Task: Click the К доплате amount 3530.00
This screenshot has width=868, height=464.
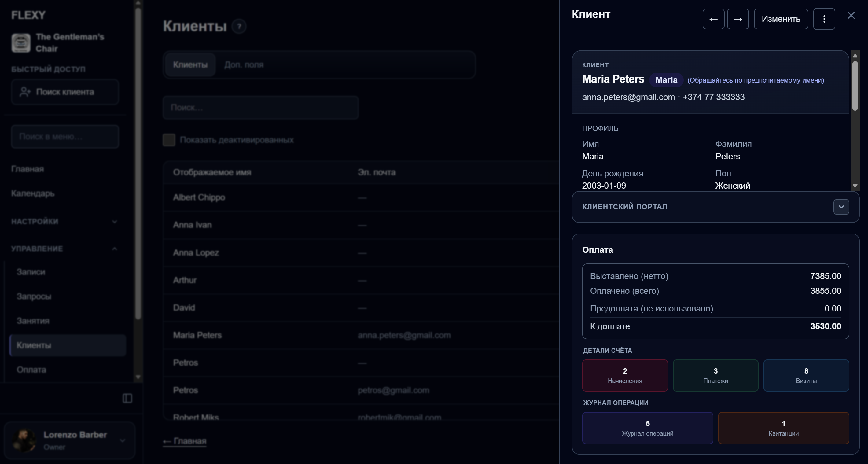Action: tap(826, 326)
